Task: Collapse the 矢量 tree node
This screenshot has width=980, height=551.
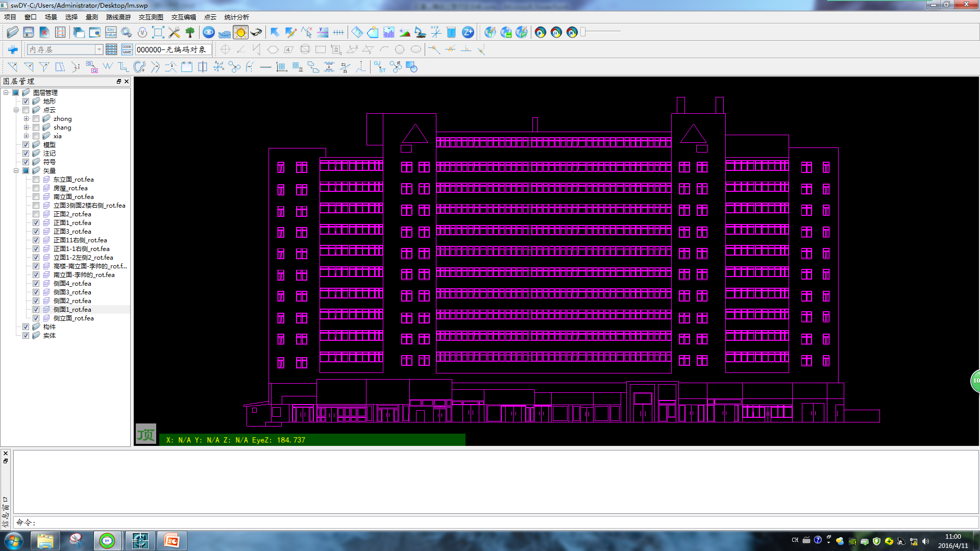Action: pyautogui.click(x=16, y=170)
